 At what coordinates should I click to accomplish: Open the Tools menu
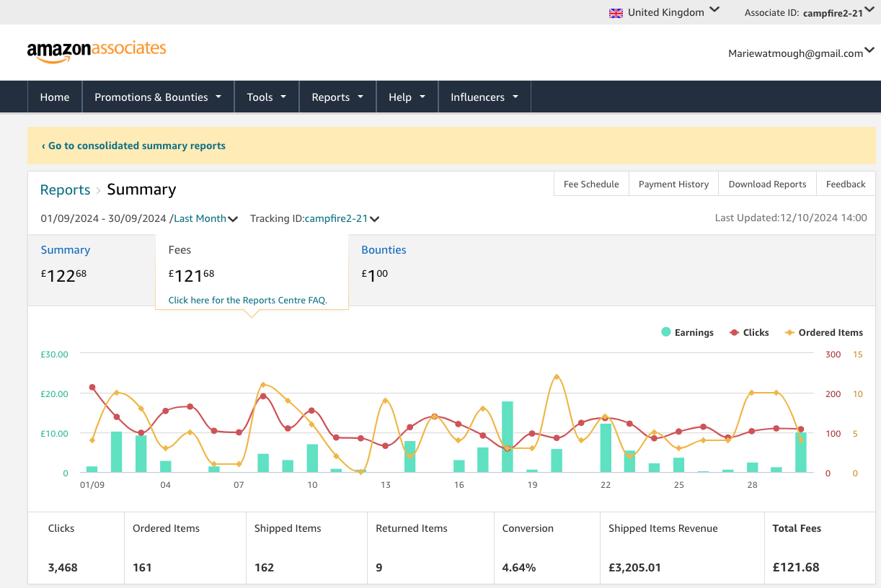tap(267, 97)
